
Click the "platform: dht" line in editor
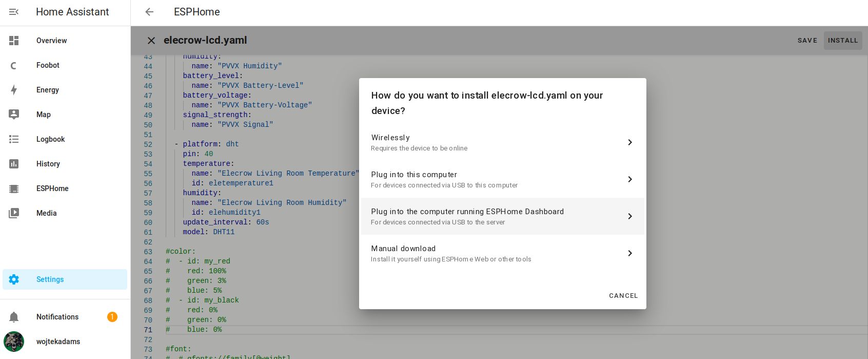(x=207, y=144)
